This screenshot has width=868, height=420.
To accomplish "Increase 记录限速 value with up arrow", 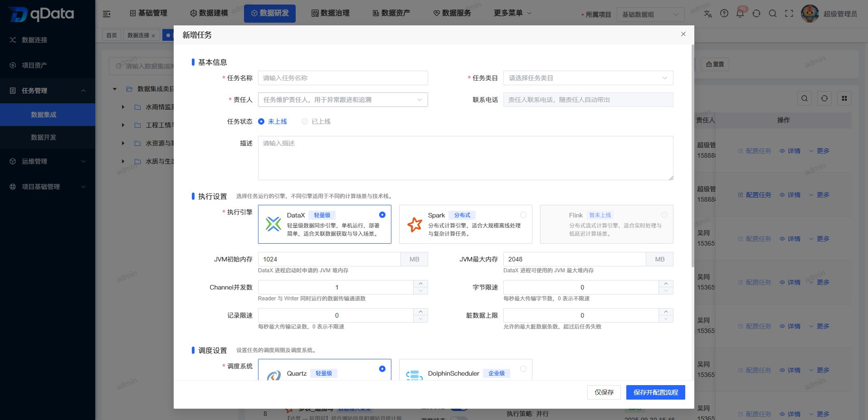I will coord(420,312).
